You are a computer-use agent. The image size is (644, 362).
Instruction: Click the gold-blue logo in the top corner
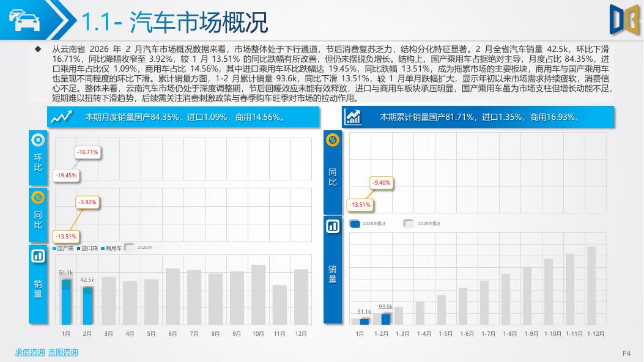click(x=624, y=20)
